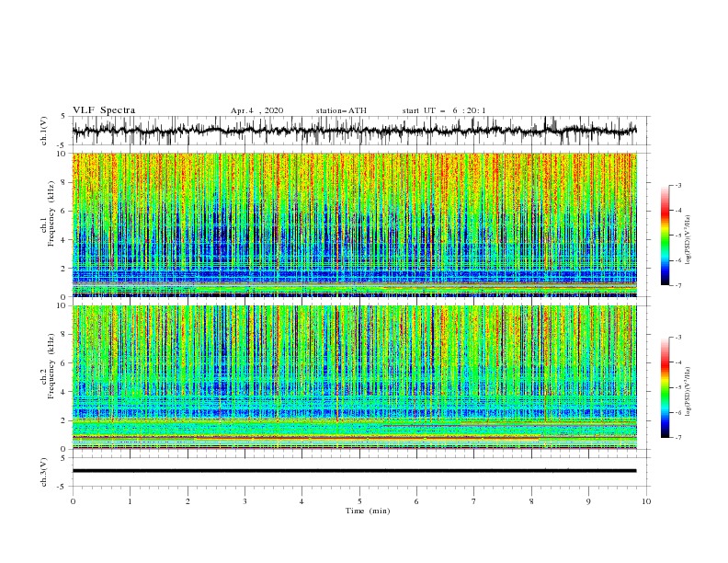Viewport: 728px width, 563px height.
Task: Click time axis tick label "0"
Action: click(x=73, y=501)
